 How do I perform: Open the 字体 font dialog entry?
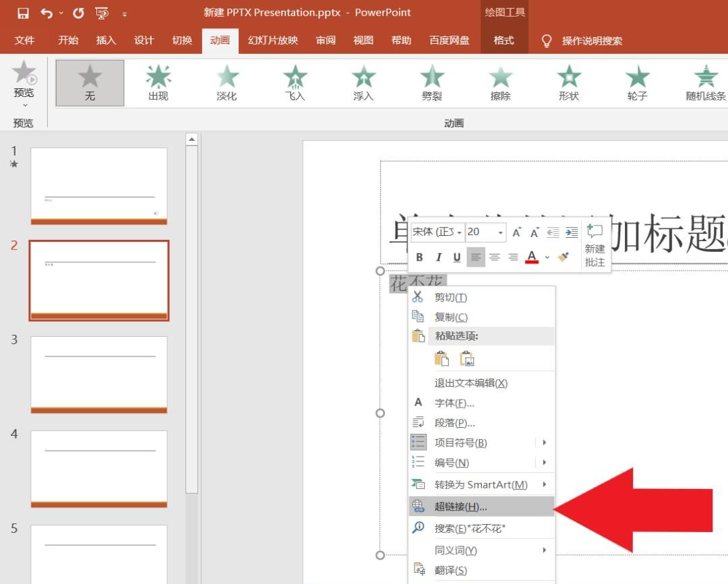[x=454, y=403]
